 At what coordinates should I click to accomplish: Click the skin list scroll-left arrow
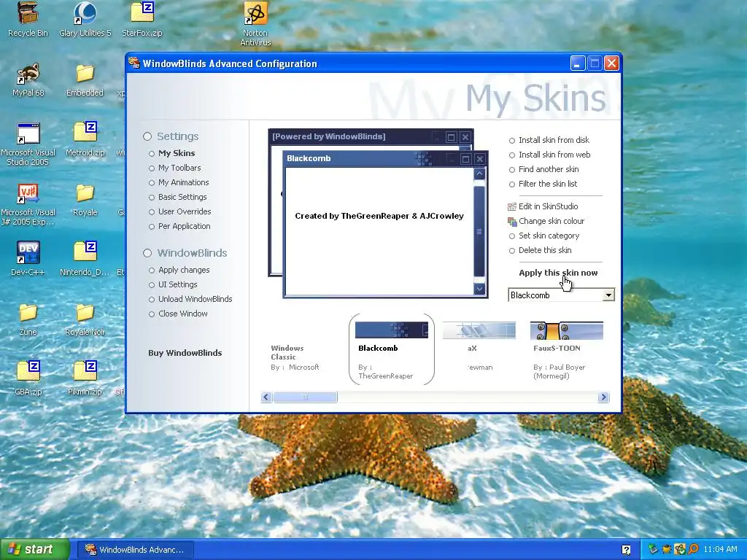tap(267, 397)
